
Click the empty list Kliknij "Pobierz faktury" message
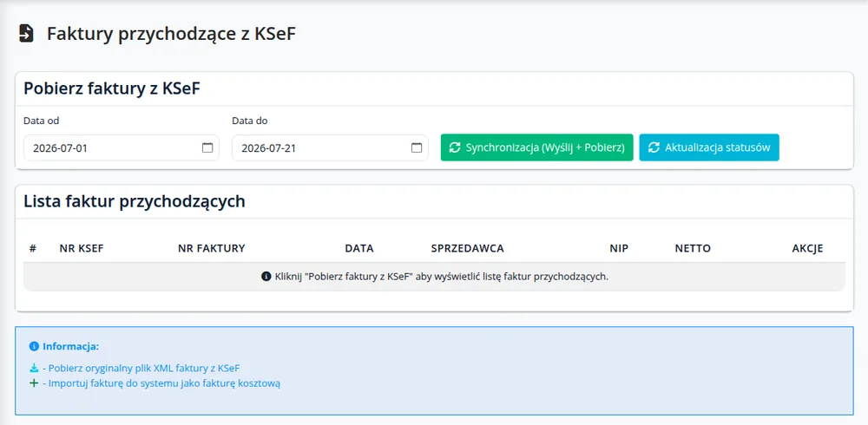(441, 276)
